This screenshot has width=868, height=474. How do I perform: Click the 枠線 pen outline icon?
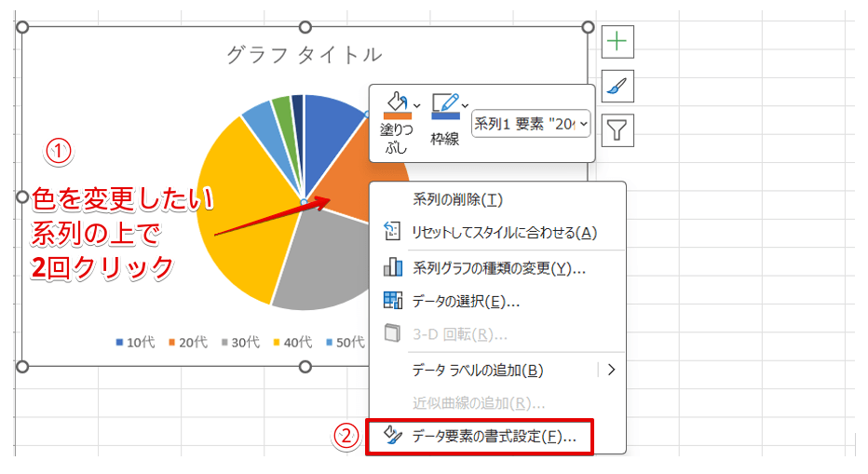coord(444,104)
